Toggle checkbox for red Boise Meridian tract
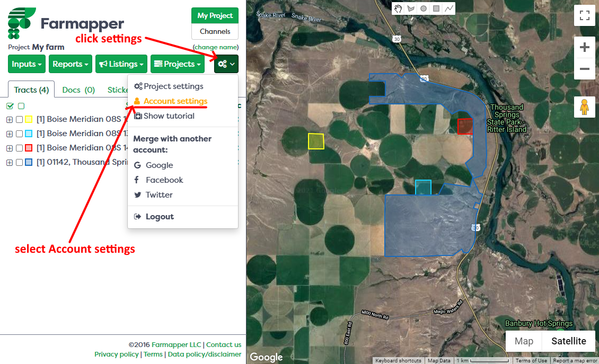 coord(19,148)
